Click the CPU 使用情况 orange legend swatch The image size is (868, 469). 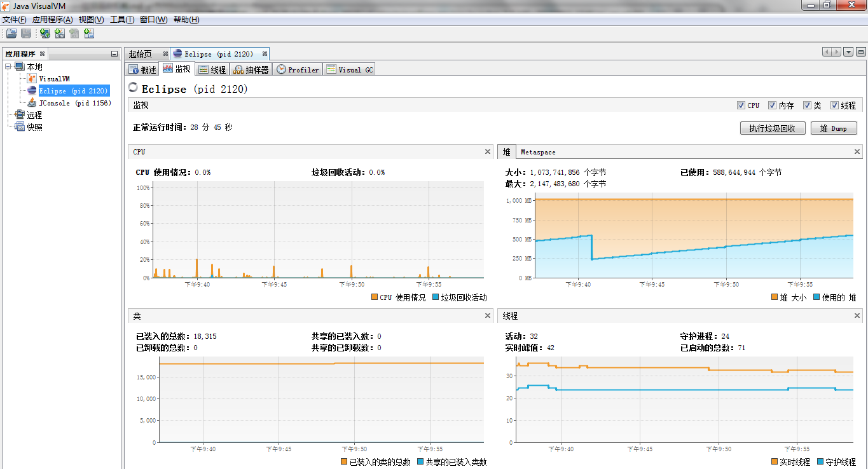point(374,297)
